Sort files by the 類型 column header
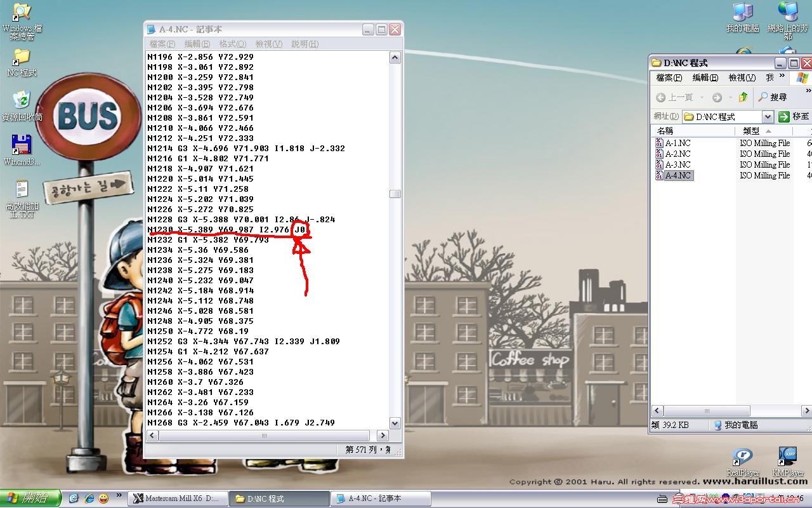The height and width of the screenshot is (508, 812). pos(764,131)
